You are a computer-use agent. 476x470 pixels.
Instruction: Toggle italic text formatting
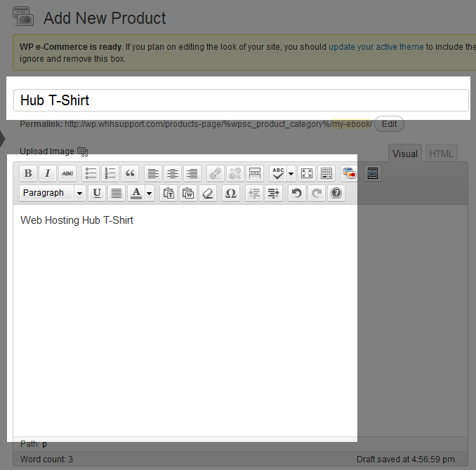coord(47,173)
